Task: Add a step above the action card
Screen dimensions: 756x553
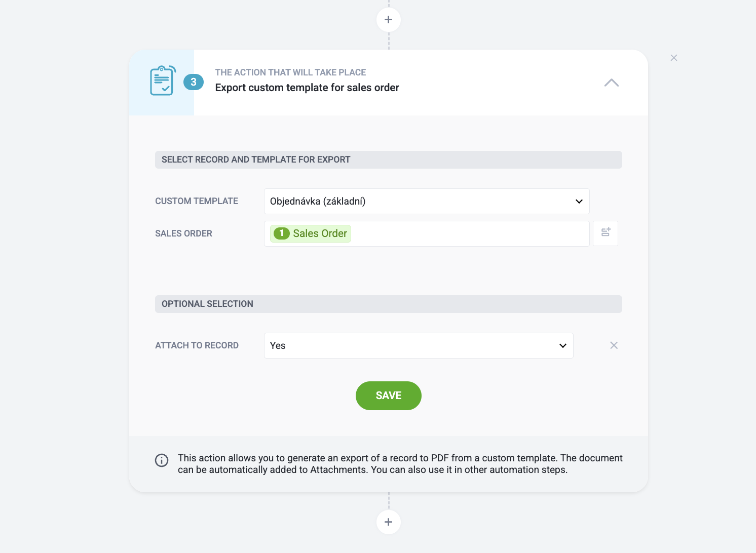Action: 389,20
